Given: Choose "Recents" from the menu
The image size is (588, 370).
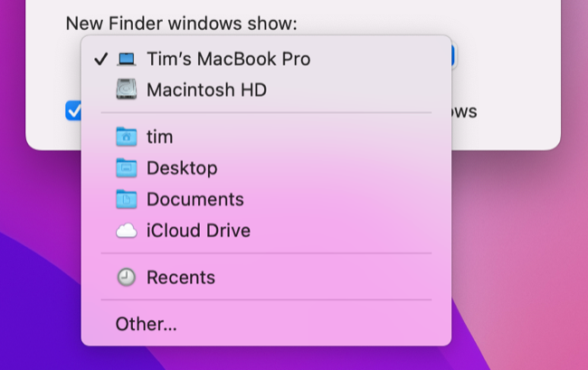Looking at the screenshot, I should (x=181, y=278).
